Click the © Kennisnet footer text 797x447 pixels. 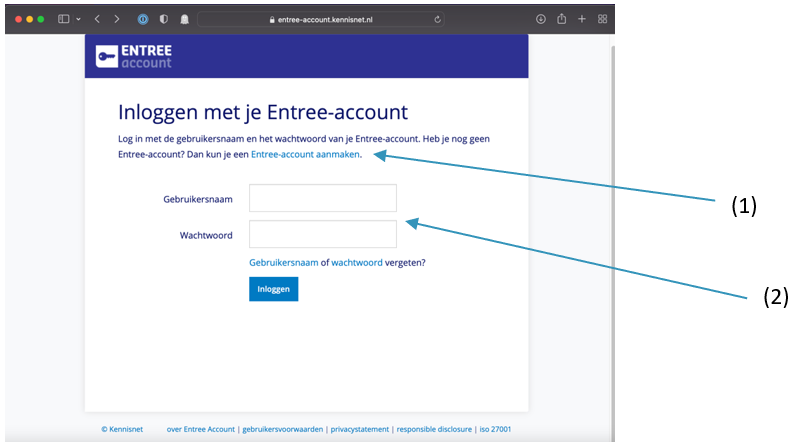(x=122, y=429)
